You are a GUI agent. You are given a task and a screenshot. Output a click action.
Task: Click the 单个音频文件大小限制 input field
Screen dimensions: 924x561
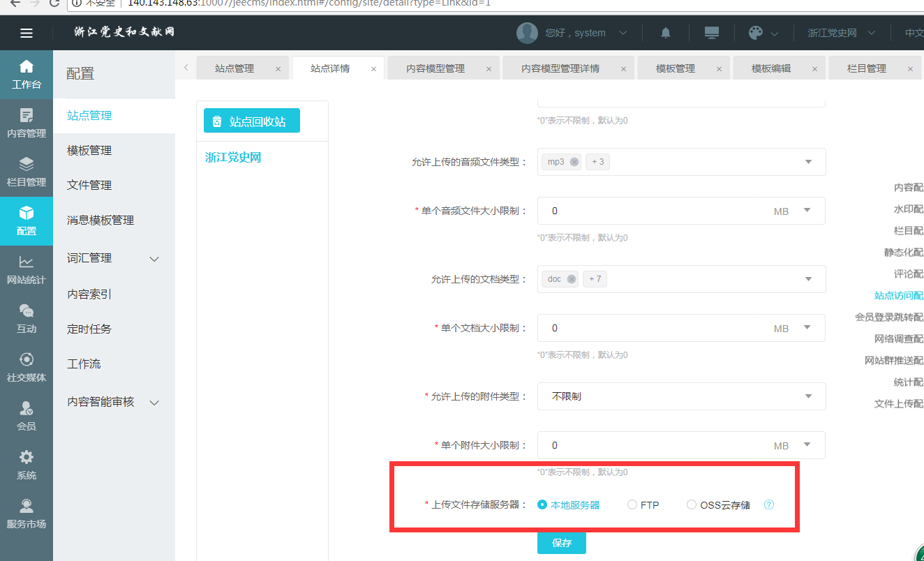pos(656,211)
